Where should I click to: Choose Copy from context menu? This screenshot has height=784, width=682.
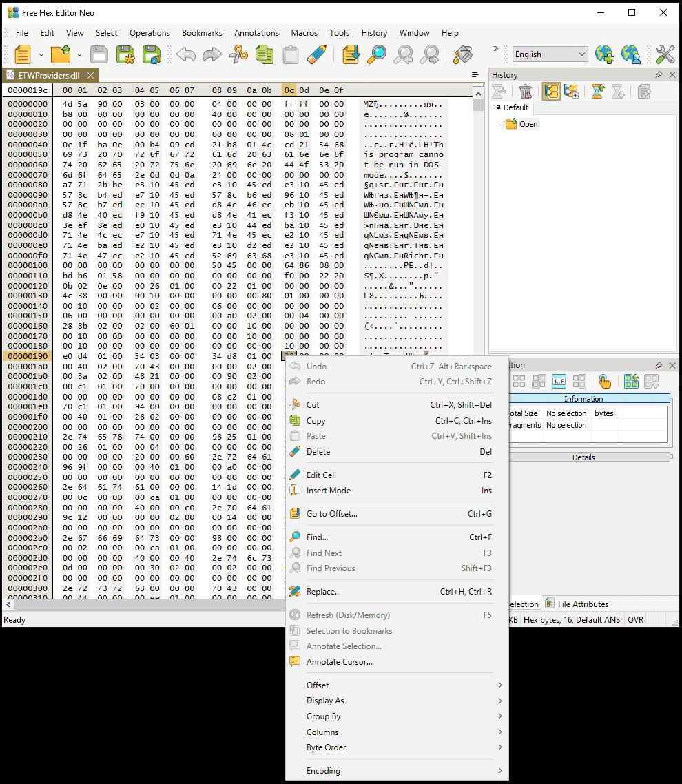(397, 421)
